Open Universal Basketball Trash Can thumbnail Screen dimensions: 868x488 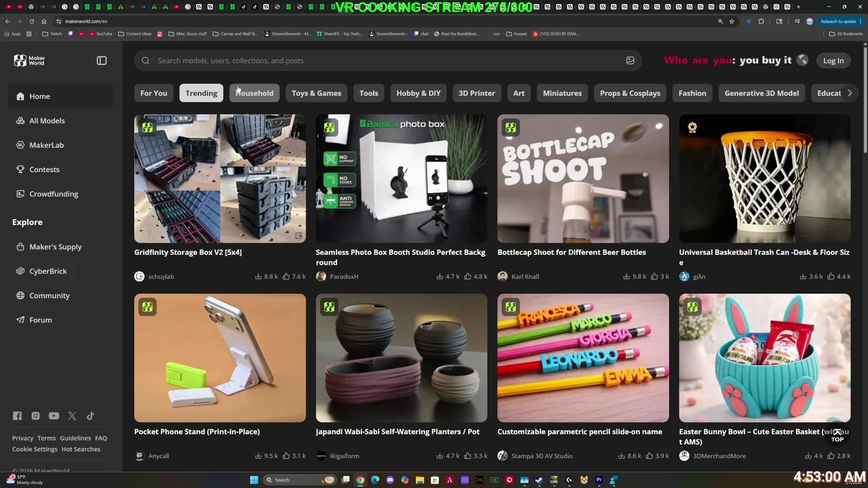tap(765, 178)
